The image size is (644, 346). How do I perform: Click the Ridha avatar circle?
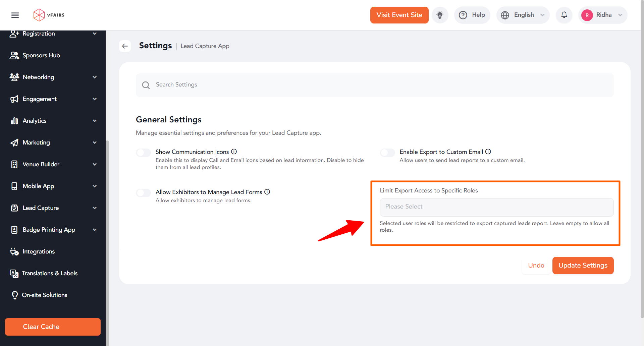click(x=587, y=15)
